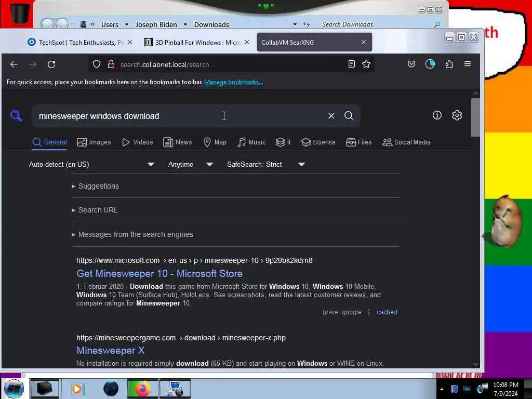
Task: Toggle reader view icon in address bar
Action: point(352,64)
